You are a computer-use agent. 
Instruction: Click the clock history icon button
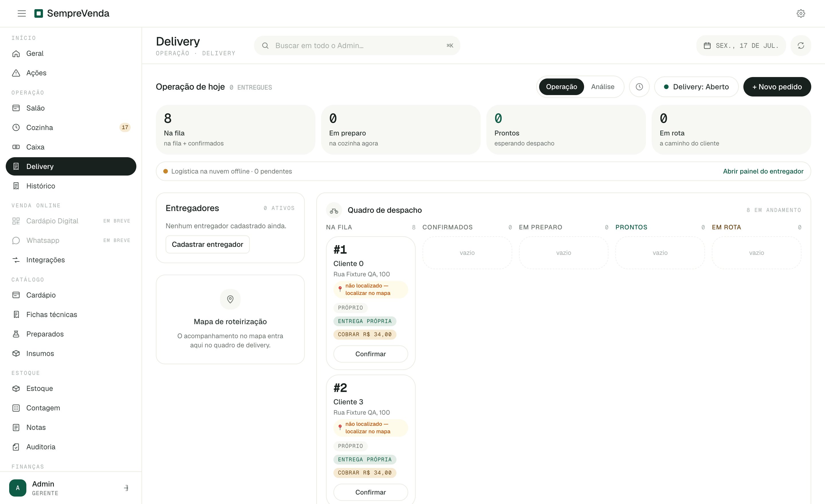click(639, 87)
